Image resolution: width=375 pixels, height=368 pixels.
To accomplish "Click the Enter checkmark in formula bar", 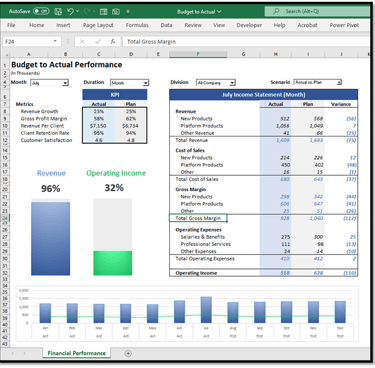I will pyautogui.click(x=98, y=42).
